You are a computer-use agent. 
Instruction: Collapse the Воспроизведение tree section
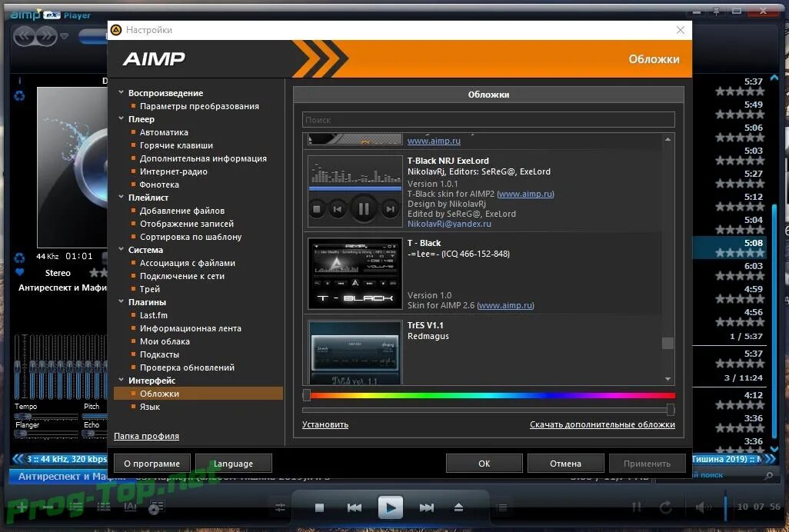tap(121, 92)
